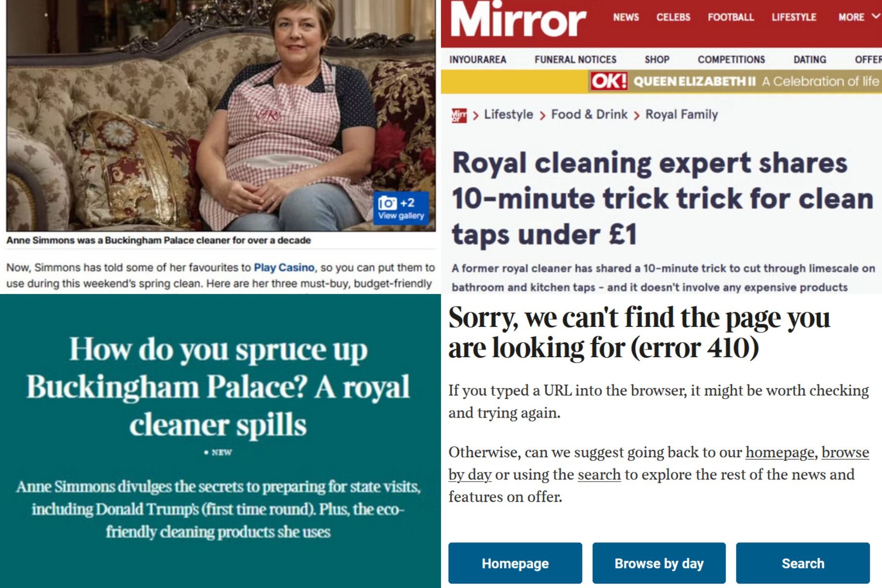The image size is (882, 588).
Task: Open the COMPETITIONS section
Action: click(731, 60)
